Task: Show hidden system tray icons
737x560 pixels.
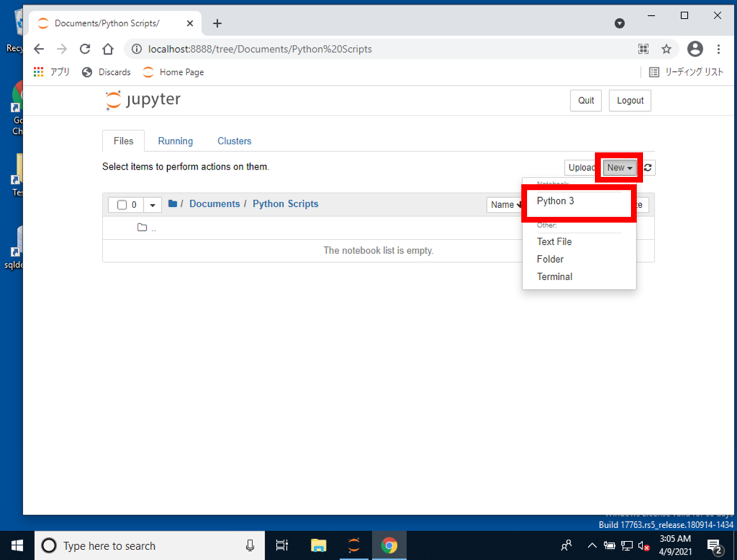Action: tap(592, 545)
